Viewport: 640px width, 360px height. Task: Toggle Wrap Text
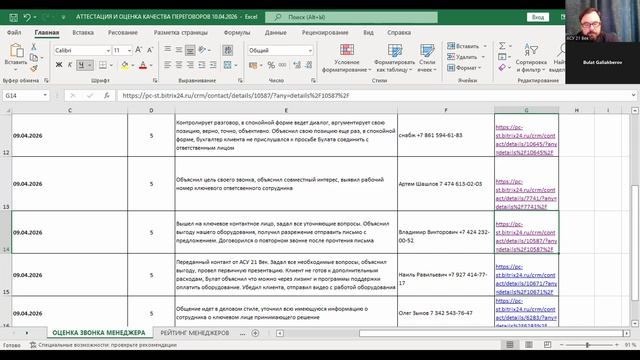tap(228, 50)
